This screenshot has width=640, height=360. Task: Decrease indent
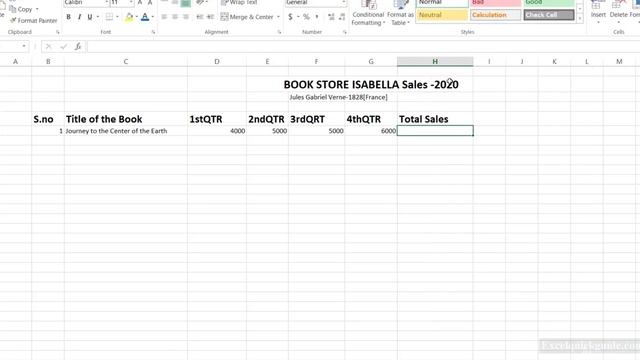click(200, 17)
